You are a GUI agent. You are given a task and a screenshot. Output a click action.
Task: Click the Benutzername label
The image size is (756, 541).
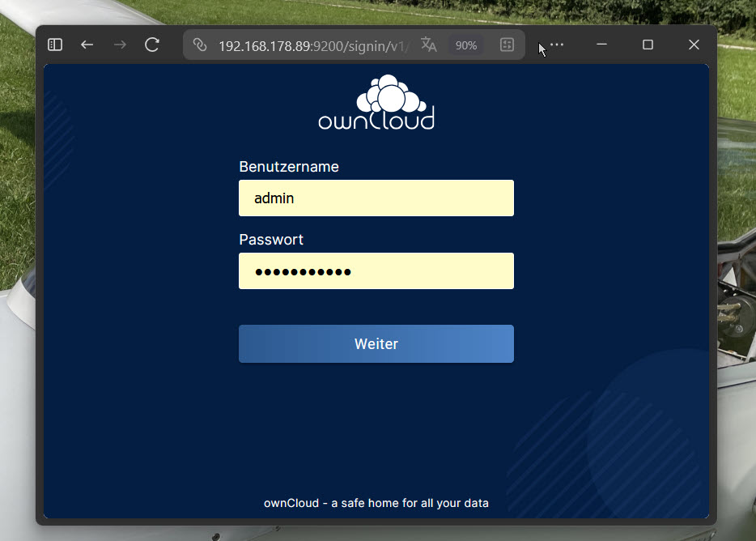[x=289, y=167]
